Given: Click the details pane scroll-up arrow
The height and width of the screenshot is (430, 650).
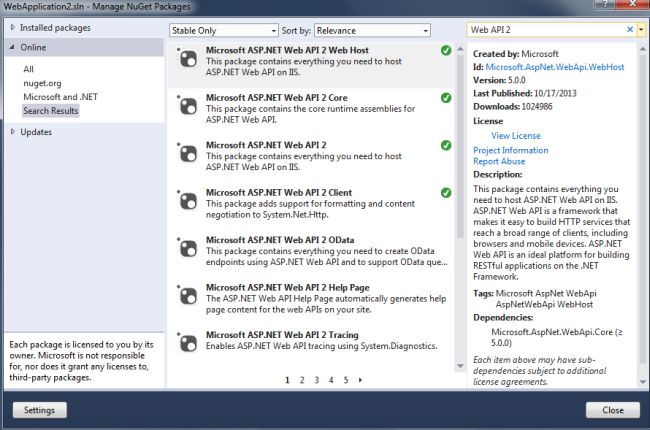Looking at the screenshot, I should point(643,49).
